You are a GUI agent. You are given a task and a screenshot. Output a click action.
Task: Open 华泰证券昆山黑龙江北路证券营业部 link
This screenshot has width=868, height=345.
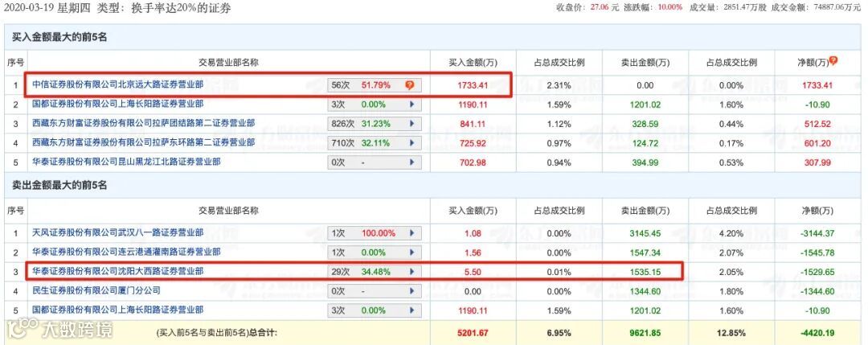(x=127, y=162)
